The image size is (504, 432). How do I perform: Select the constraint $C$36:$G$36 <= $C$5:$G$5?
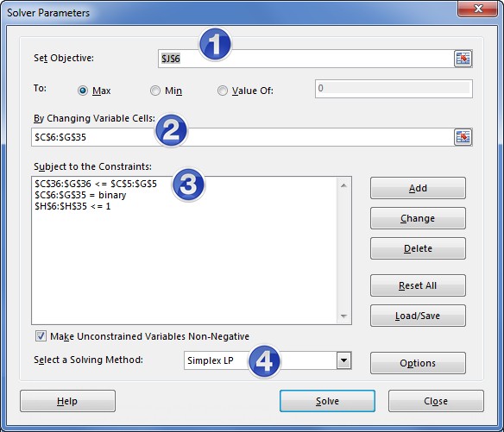[x=96, y=184]
